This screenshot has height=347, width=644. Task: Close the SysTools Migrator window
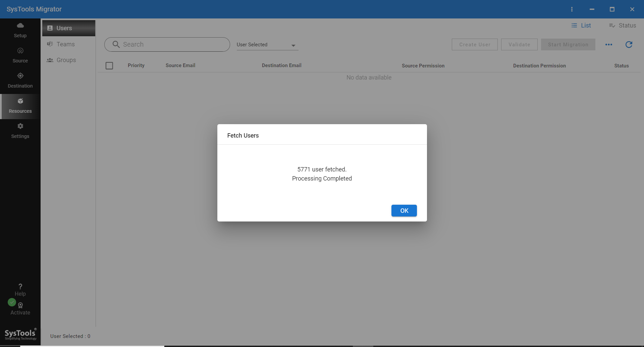[632, 9]
